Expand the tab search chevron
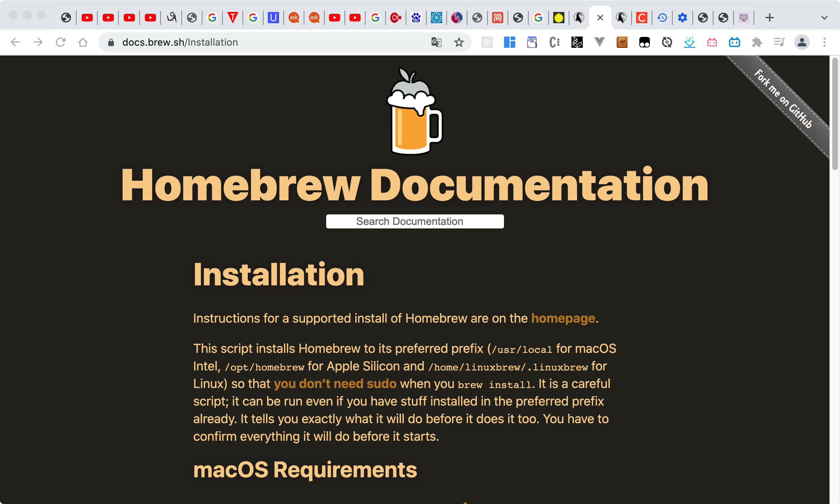The height and width of the screenshot is (504, 840). coord(824,18)
